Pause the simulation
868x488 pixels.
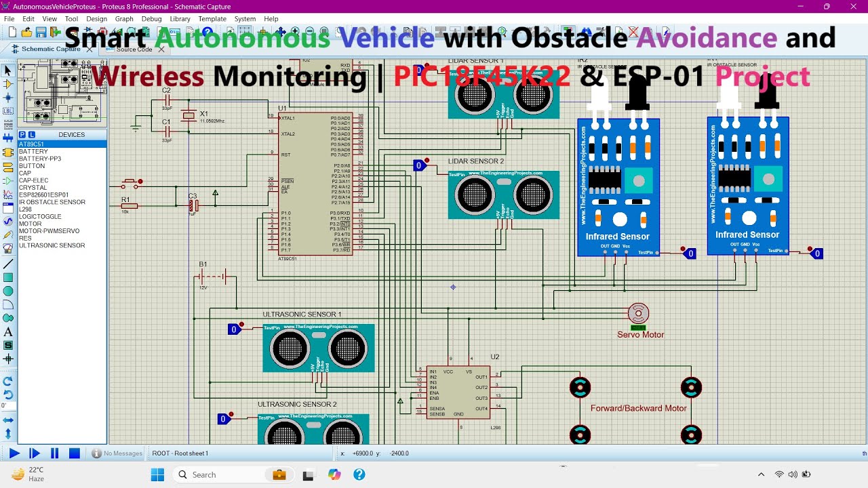(55, 453)
